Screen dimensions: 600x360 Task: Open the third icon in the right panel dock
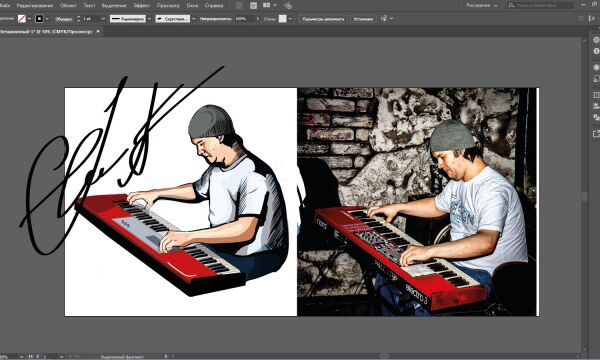pyautogui.click(x=596, y=67)
